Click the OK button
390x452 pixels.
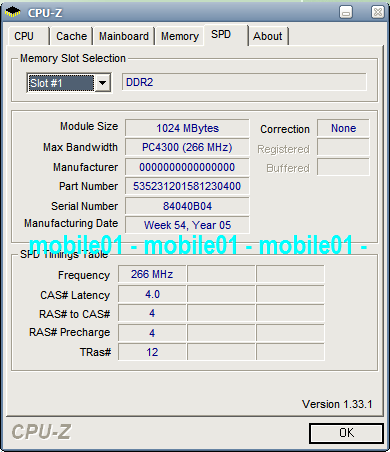pos(346,433)
